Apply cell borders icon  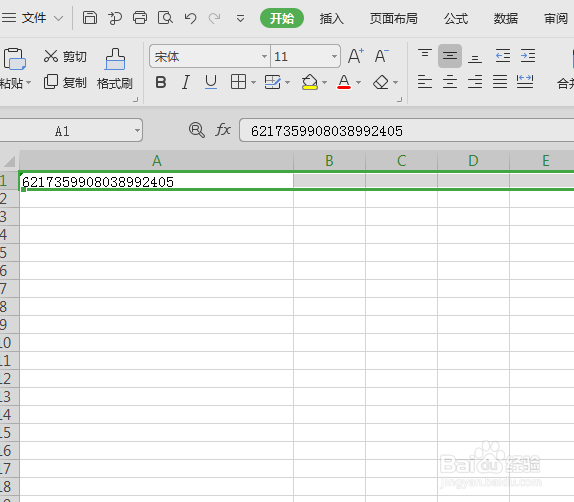238,82
